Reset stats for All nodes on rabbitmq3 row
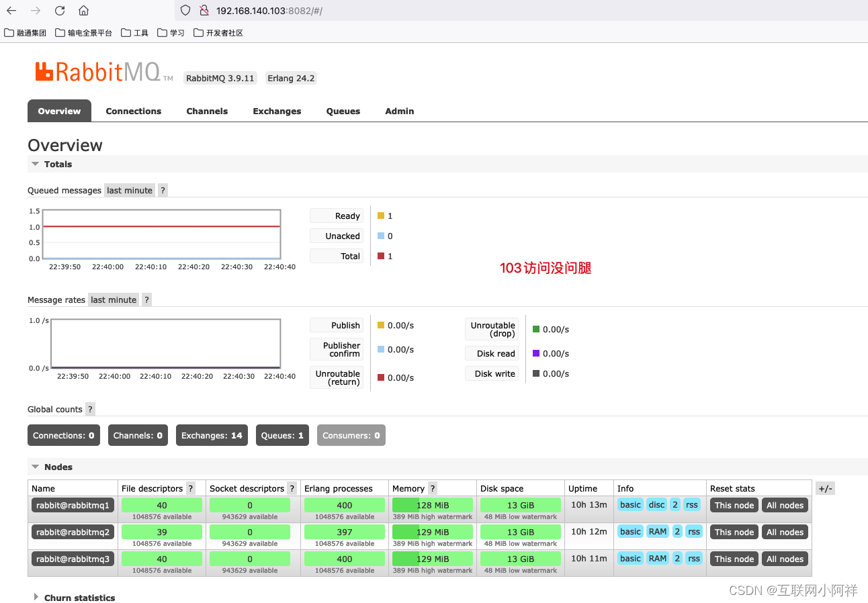 785,559
